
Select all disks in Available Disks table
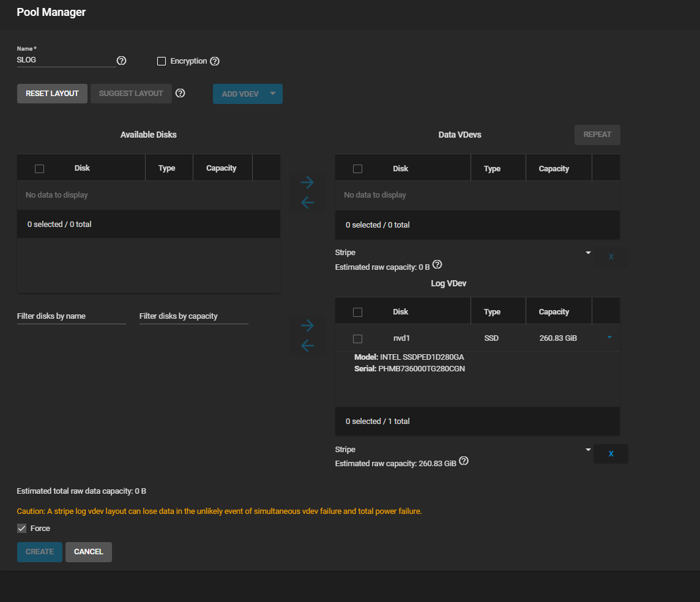(39, 169)
